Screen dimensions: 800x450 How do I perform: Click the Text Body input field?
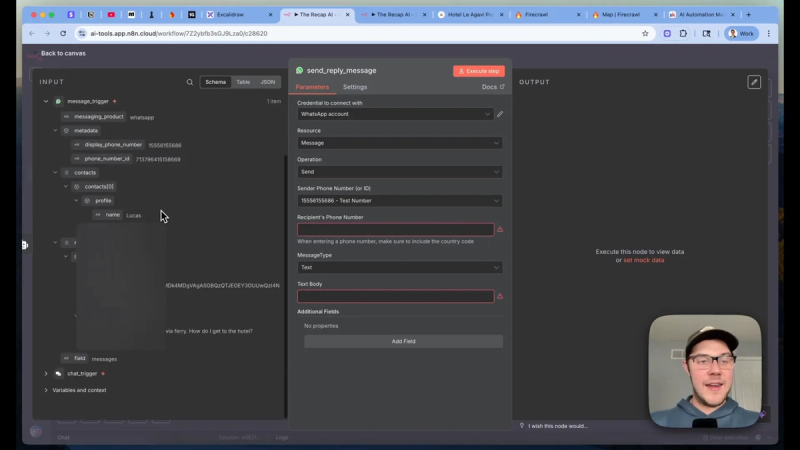click(395, 296)
